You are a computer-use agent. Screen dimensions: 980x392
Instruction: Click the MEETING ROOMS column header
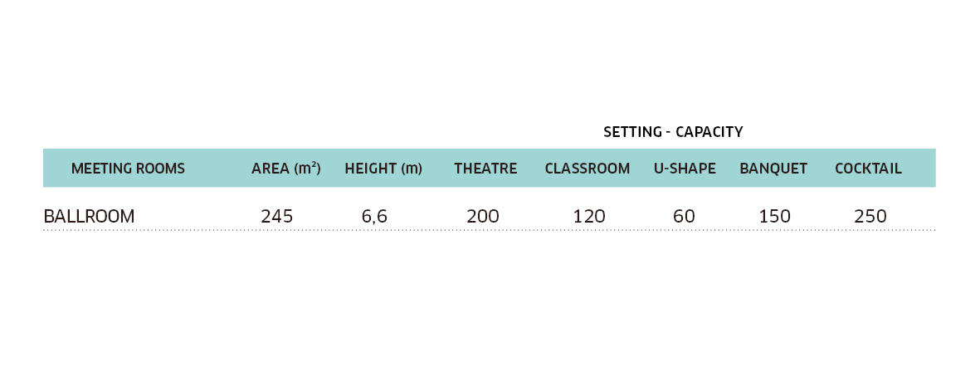tap(128, 169)
